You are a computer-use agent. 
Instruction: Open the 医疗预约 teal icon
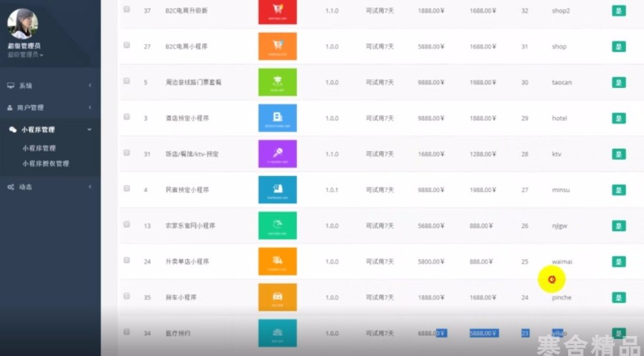coord(277,333)
